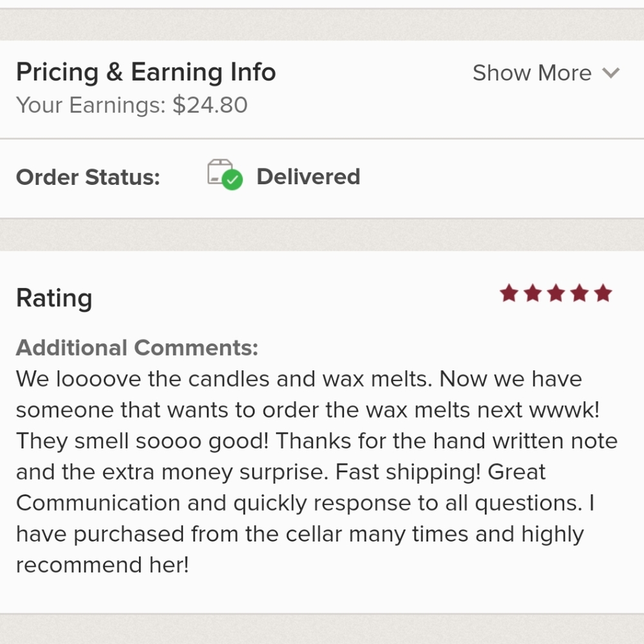Select the fifth rating star

coord(603,293)
